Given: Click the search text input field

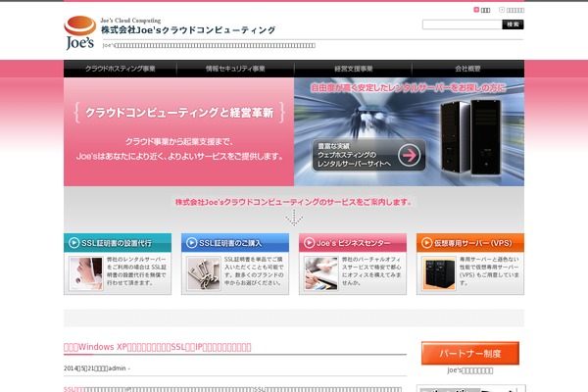Looking at the screenshot, I should point(462,24).
